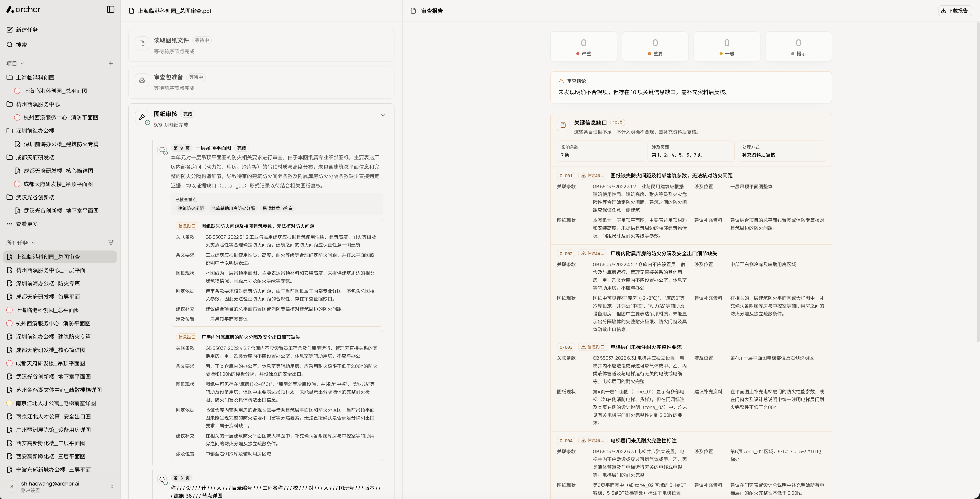Screen dimensions: 980x499
Task: Click the 仓库辅助用房防火分隔 tag
Action: [233, 208]
